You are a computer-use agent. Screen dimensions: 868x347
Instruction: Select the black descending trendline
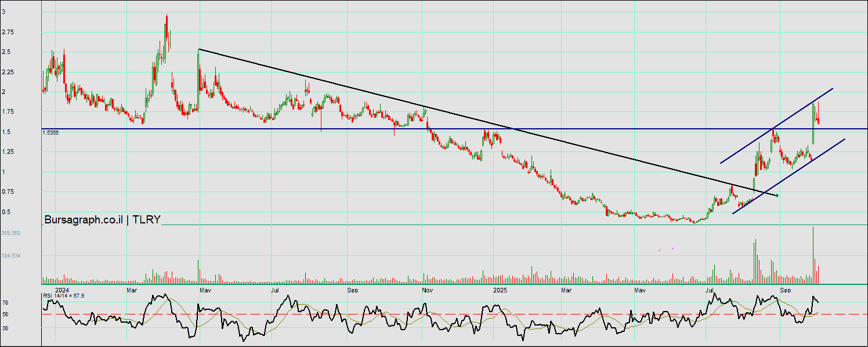tap(487, 122)
